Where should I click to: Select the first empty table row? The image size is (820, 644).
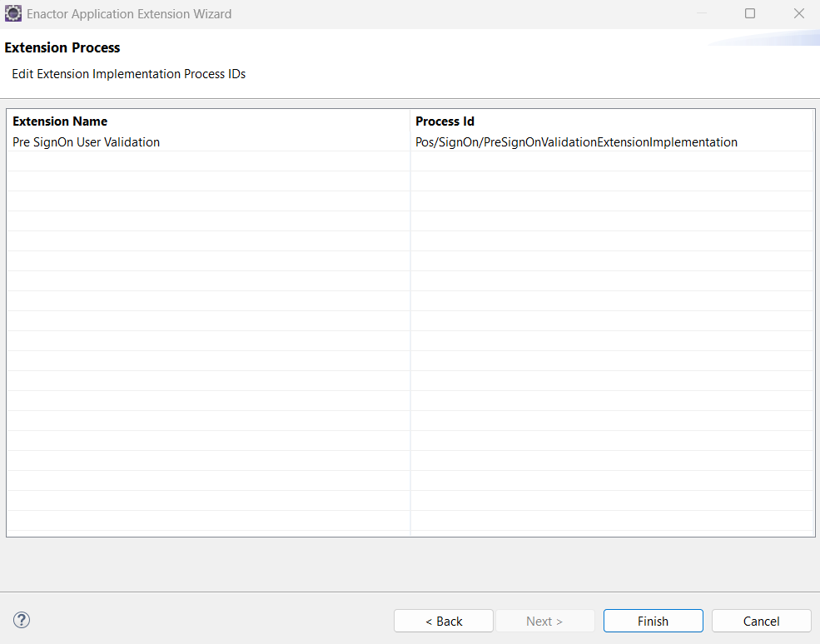[x=208, y=161]
